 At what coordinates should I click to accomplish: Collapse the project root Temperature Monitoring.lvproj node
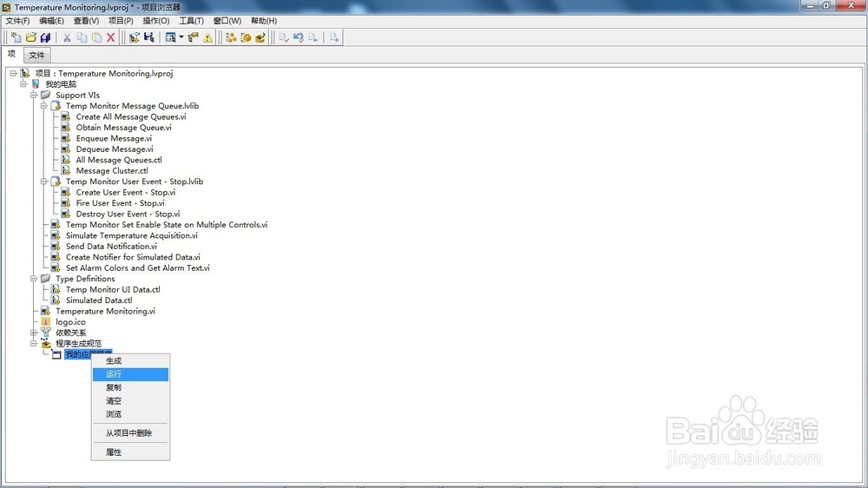(13, 73)
